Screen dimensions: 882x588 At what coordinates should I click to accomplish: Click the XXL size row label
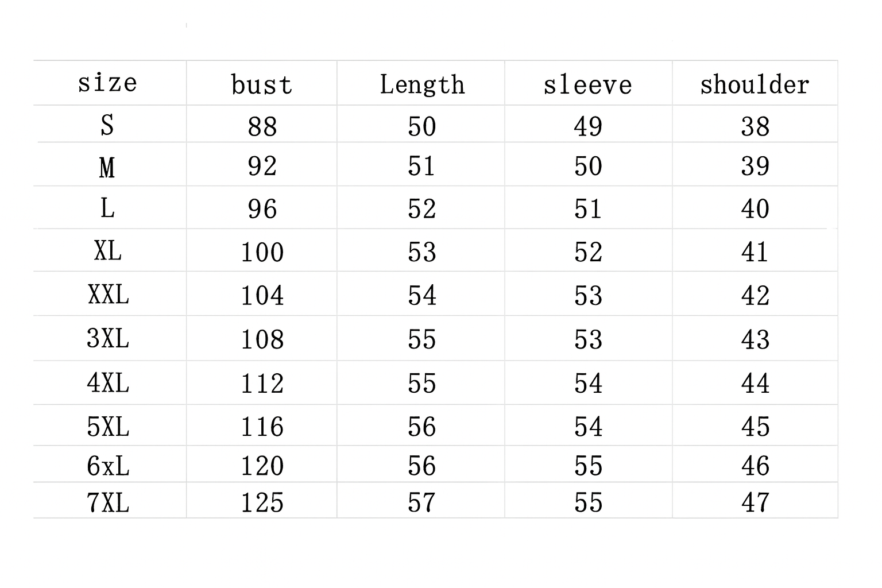point(109,295)
